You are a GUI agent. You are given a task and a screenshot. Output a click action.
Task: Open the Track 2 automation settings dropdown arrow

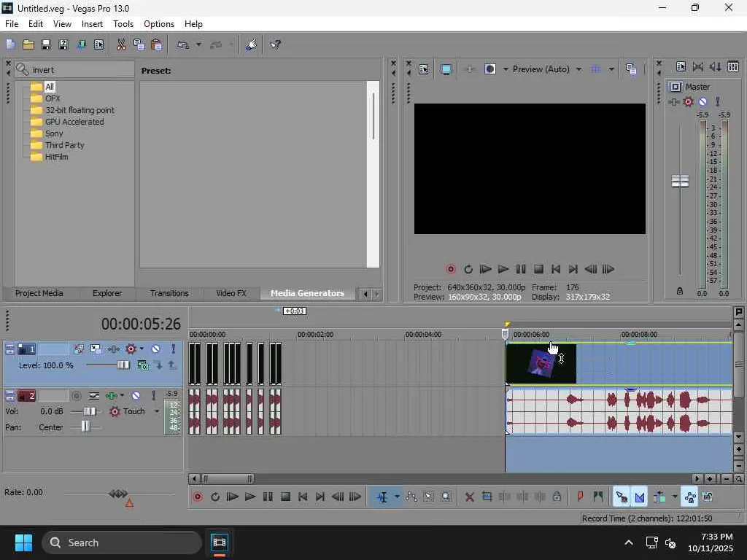[122, 395]
